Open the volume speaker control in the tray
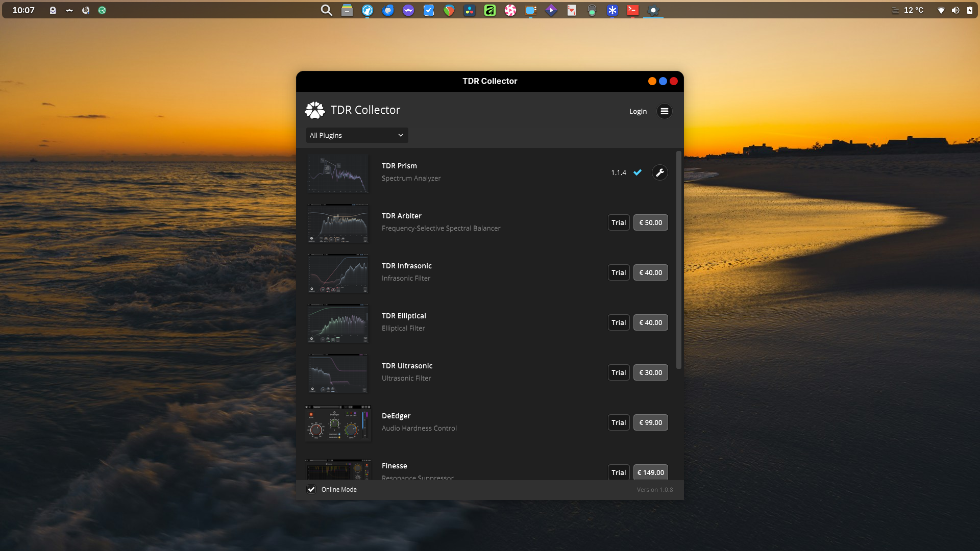The width and height of the screenshot is (980, 551). pyautogui.click(x=955, y=10)
